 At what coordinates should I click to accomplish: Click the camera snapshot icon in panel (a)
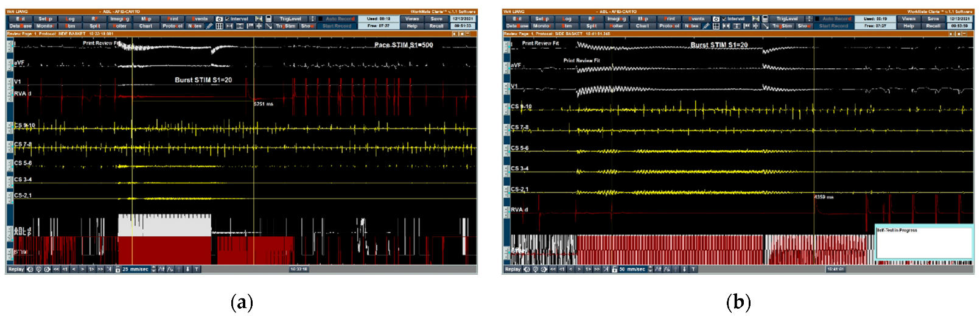219,19
